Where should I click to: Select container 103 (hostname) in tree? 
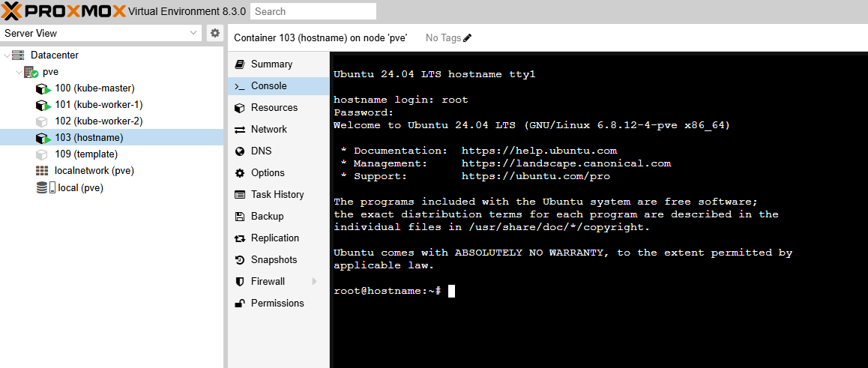[x=111, y=138]
